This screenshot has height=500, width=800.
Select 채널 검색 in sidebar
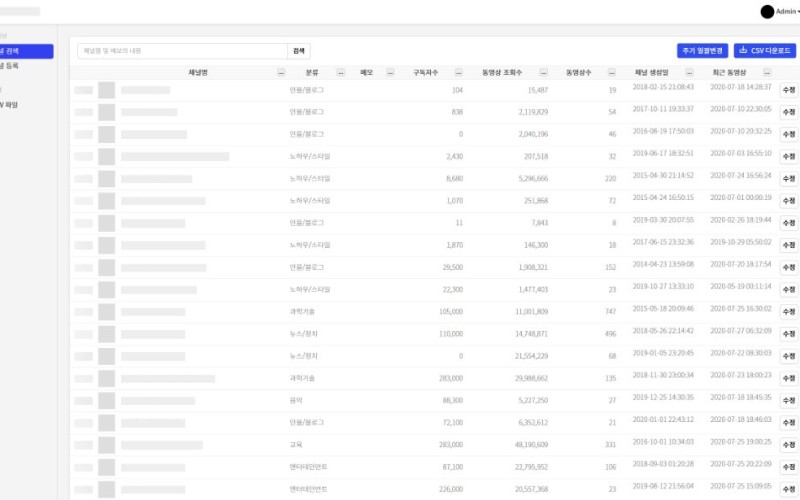coord(24,51)
